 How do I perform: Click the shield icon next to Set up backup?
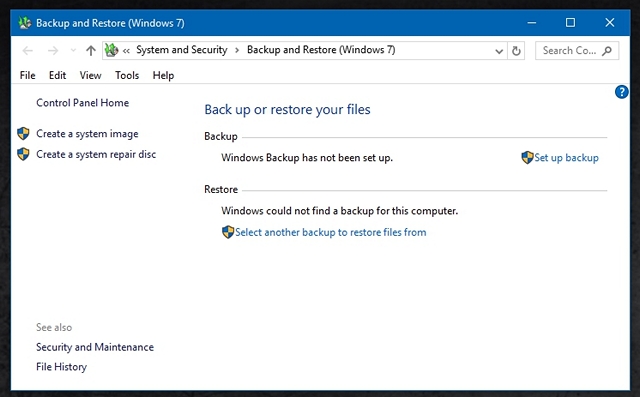[x=527, y=157]
